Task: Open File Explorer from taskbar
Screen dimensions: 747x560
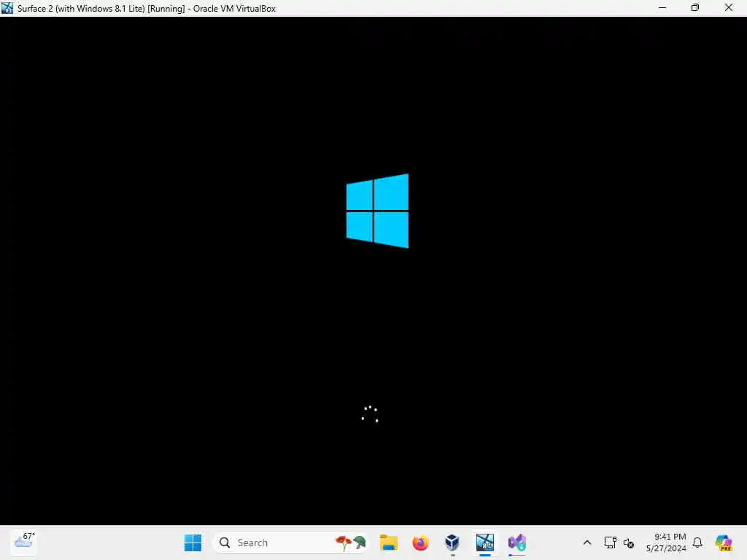Action: point(389,542)
